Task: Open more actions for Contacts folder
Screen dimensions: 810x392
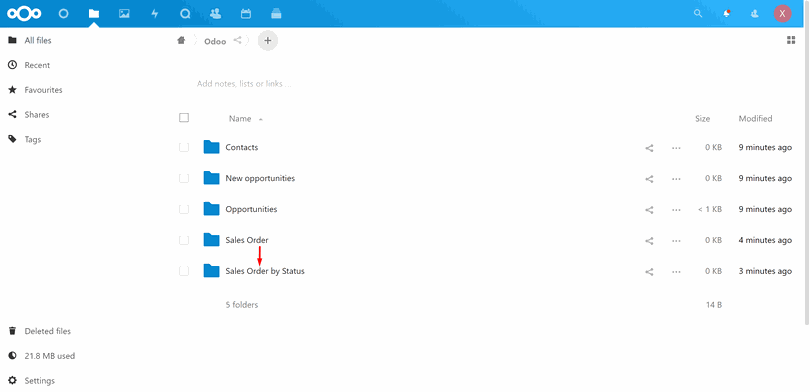Action: [x=676, y=148]
